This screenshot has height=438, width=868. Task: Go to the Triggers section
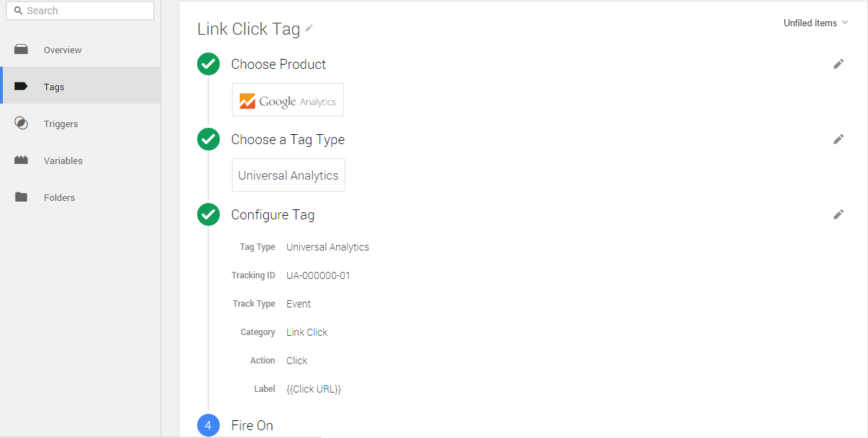click(x=61, y=124)
